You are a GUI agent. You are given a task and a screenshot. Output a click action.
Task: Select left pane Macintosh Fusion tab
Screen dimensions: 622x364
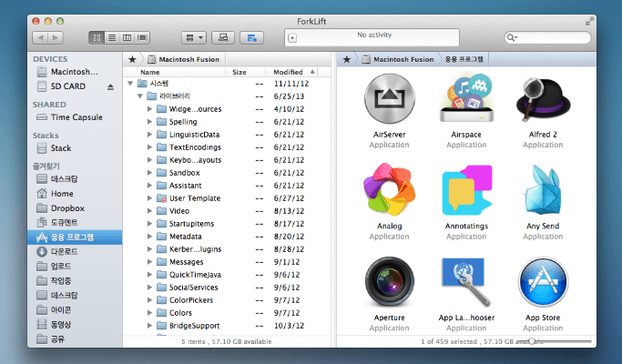pos(184,59)
